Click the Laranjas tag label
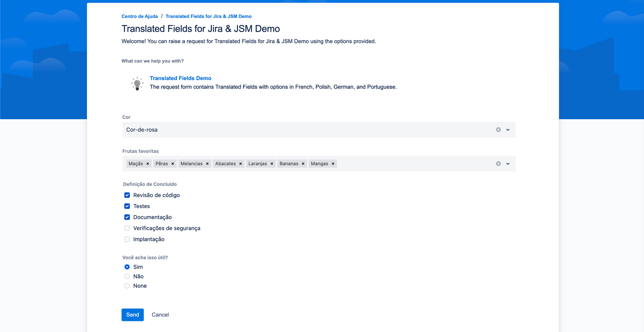The width and height of the screenshot is (644, 332). [x=258, y=164]
